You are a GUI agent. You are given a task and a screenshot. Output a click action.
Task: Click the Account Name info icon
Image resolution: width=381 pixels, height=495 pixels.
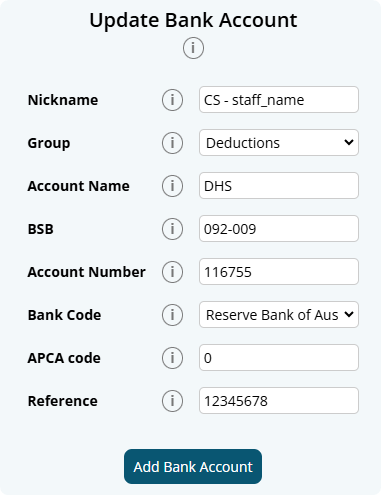[172, 186]
